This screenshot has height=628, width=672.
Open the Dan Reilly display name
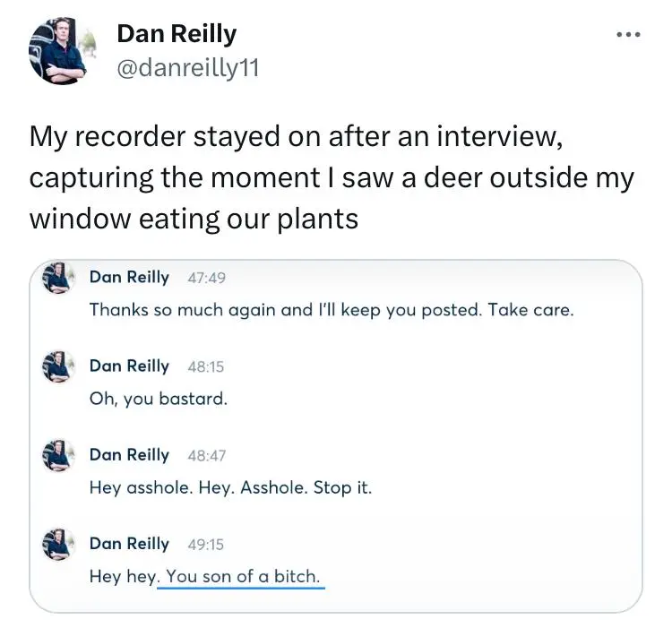[x=177, y=33]
